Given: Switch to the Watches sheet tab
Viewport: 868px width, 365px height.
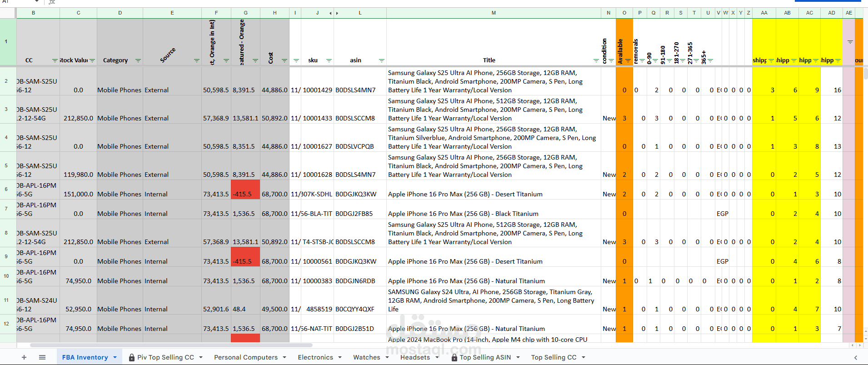Looking at the screenshot, I should [x=367, y=357].
